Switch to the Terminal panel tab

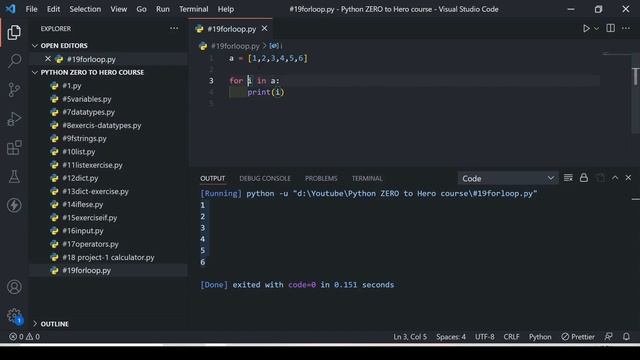pyautogui.click(x=367, y=178)
